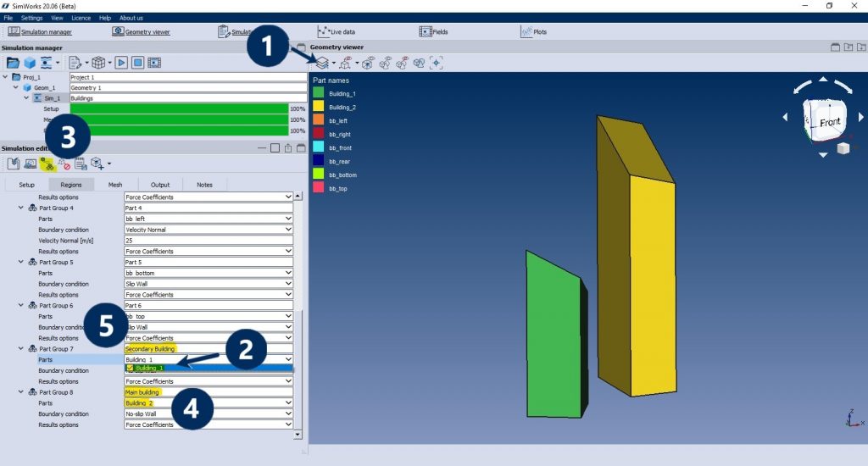This screenshot has width=868, height=466.
Task: Click the first Simulation editor toolbar icon
Action: [x=14, y=164]
